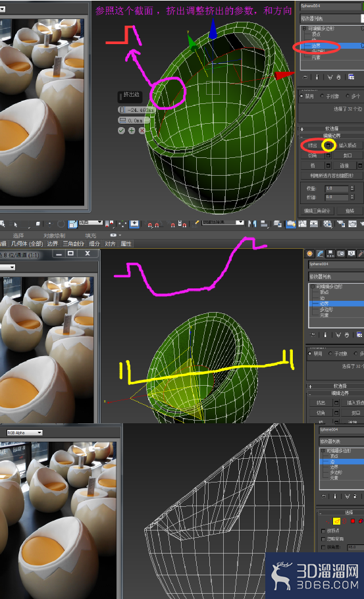
Task: Toggle show end result icon in top panel
Action: pos(317,77)
